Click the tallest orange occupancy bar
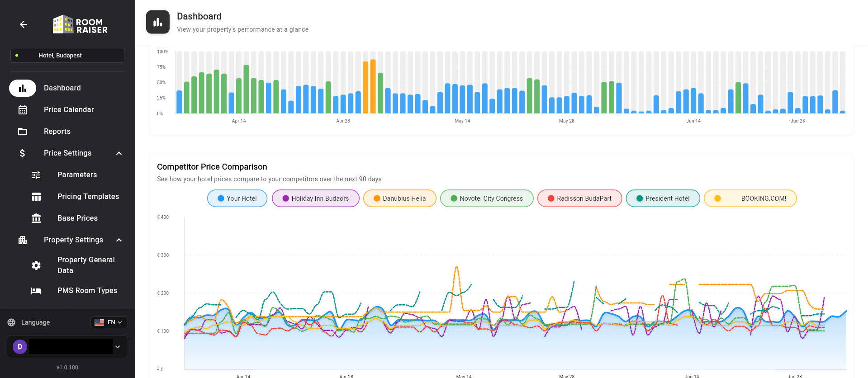 tap(373, 86)
